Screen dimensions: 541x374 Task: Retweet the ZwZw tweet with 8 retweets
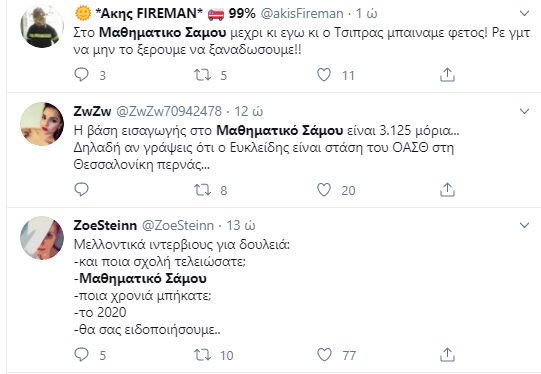point(202,190)
